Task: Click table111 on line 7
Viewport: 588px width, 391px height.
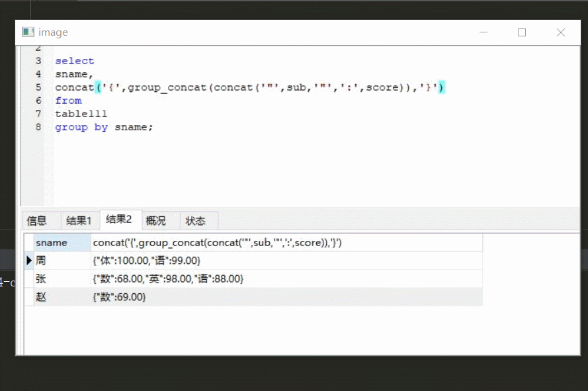Action: point(81,114)
